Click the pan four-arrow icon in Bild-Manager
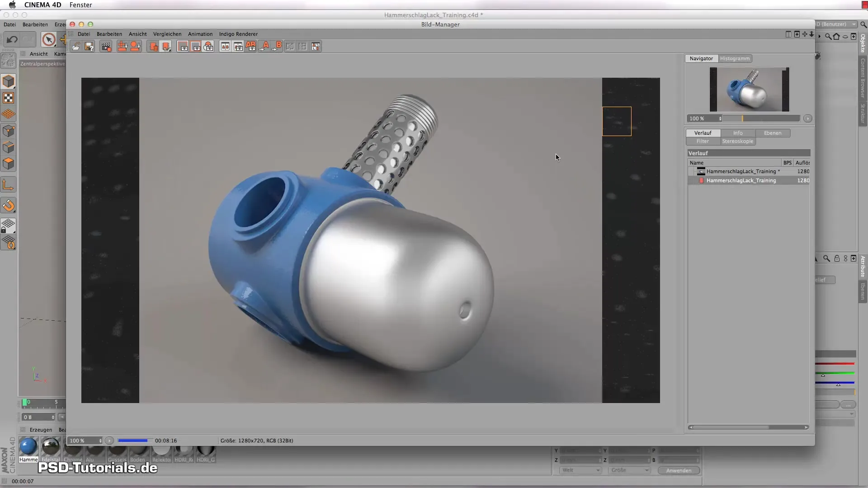 pyautogui.click(x=805, y=34)
